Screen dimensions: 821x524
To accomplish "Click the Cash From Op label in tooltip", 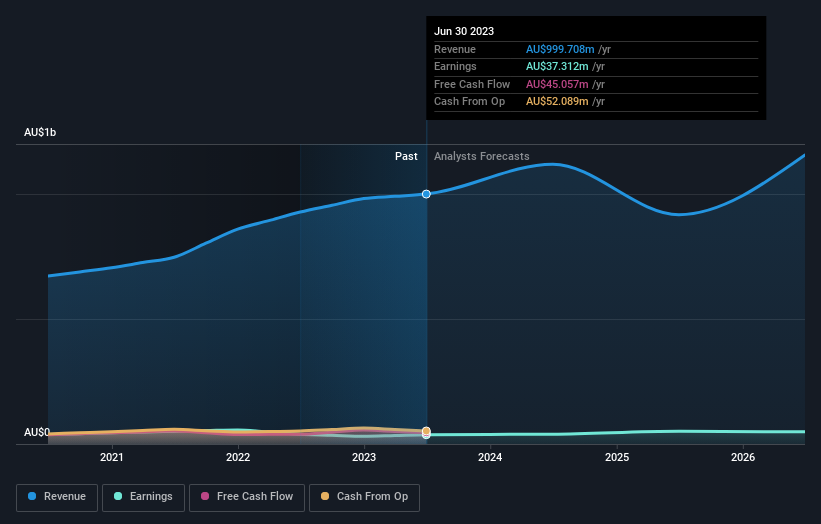I will tap(470, 102).
